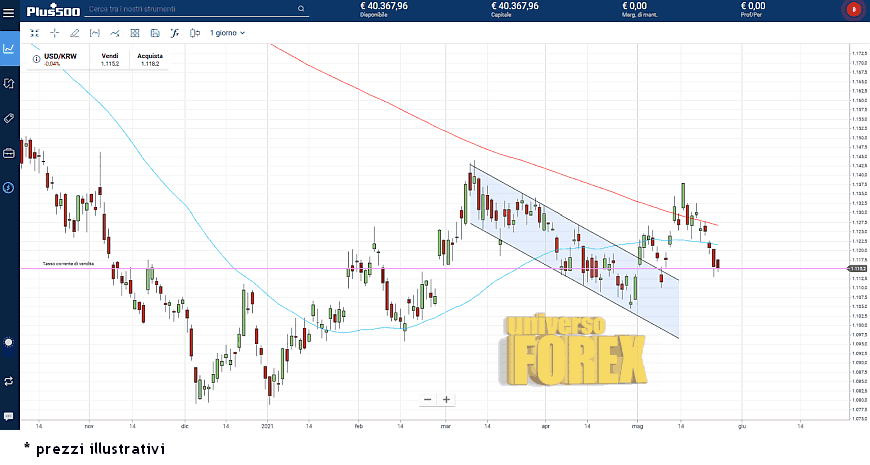Select the pencil drawing tool
This screenshot has width=870, height=465.
pos(75,33)
